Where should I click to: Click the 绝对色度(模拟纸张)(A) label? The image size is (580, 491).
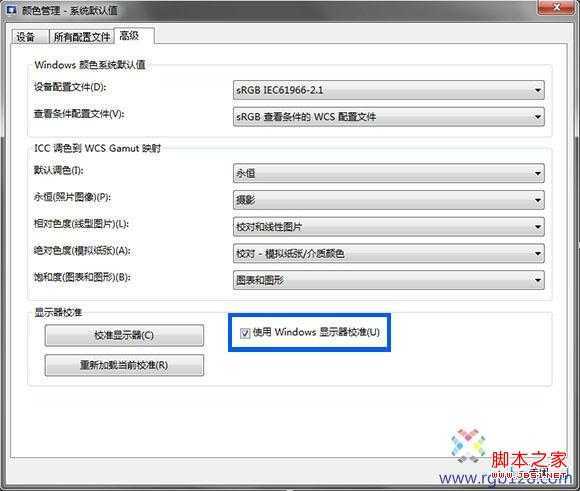coord(82,250)
